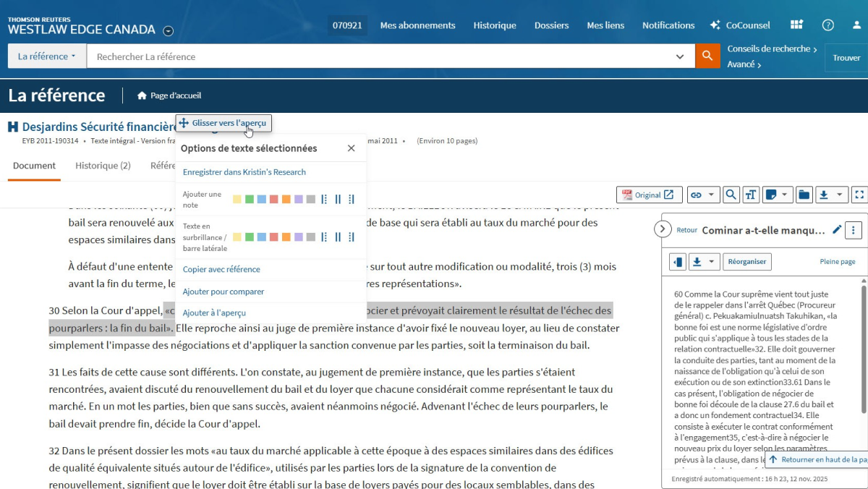Open the search-within-document magnifier tool
The width and height of the screenshot is (868, 489).
click(731, 195)
